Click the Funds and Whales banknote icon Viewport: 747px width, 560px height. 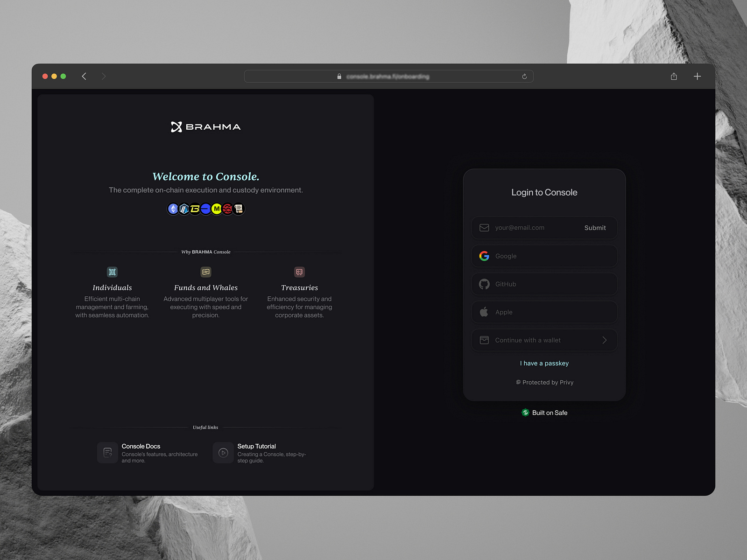point(205,272)
